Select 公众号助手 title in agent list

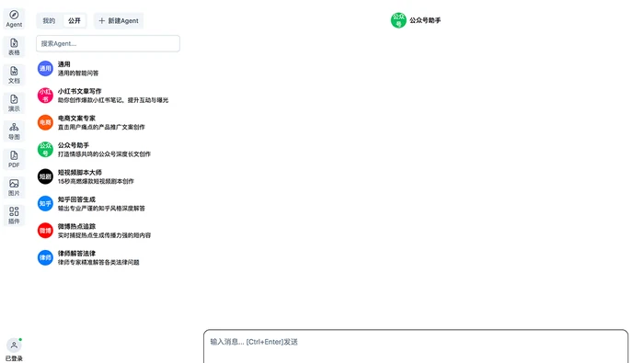[74, 145]
